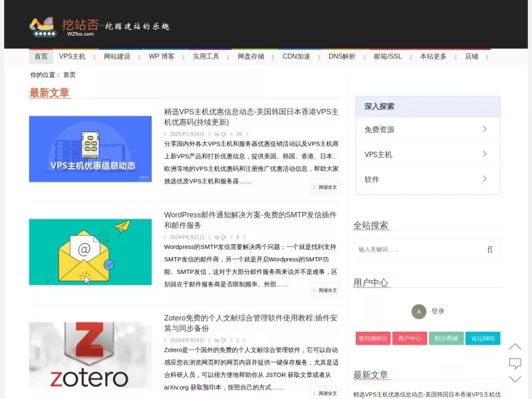Open the 网站建设 navigation menu
532x399 pixels.
pos(117,57)
